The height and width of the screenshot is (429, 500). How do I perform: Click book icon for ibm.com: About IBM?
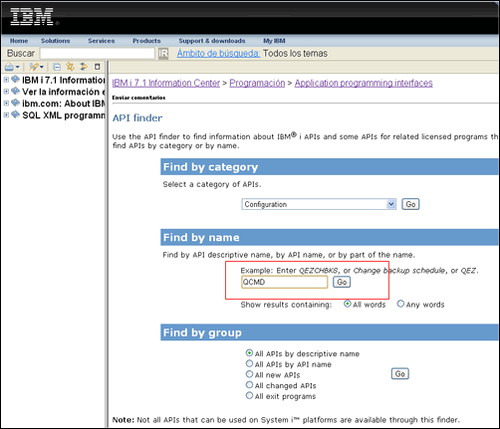coord(15,103)
